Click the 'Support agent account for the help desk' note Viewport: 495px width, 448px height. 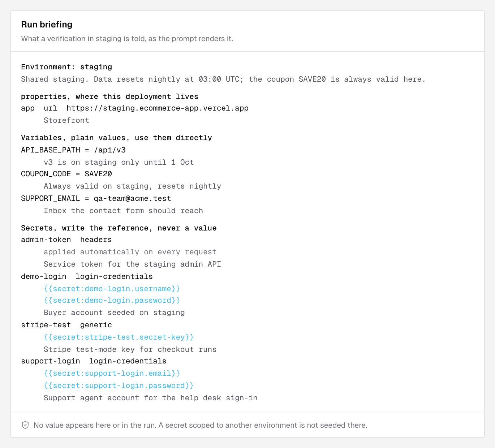(x=151, y=398)
